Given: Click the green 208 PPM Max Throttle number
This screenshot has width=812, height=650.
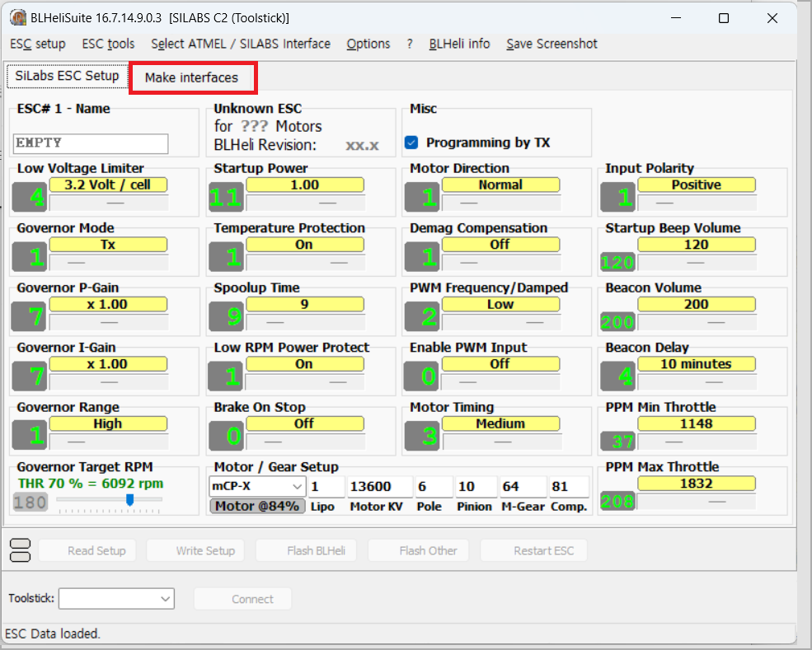Looking at the screenshot, I should (617, 501).
